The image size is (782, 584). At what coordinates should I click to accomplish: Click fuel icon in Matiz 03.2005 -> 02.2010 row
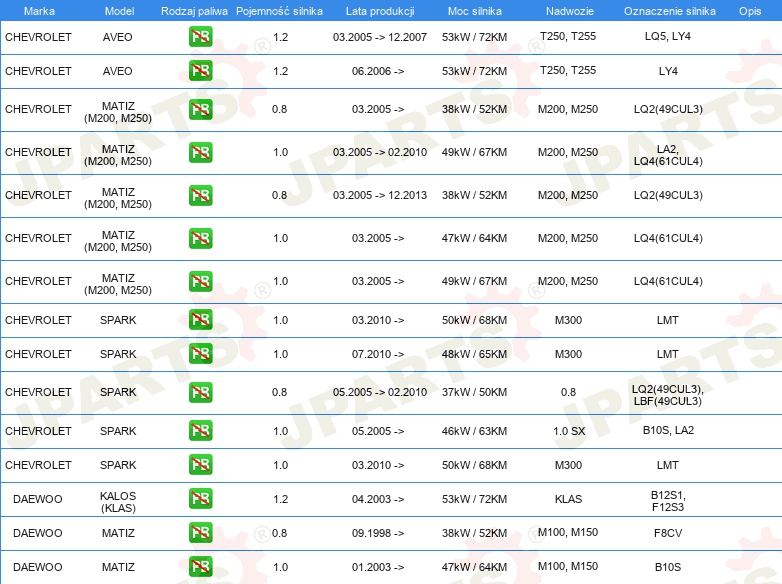tap(200, 152)
